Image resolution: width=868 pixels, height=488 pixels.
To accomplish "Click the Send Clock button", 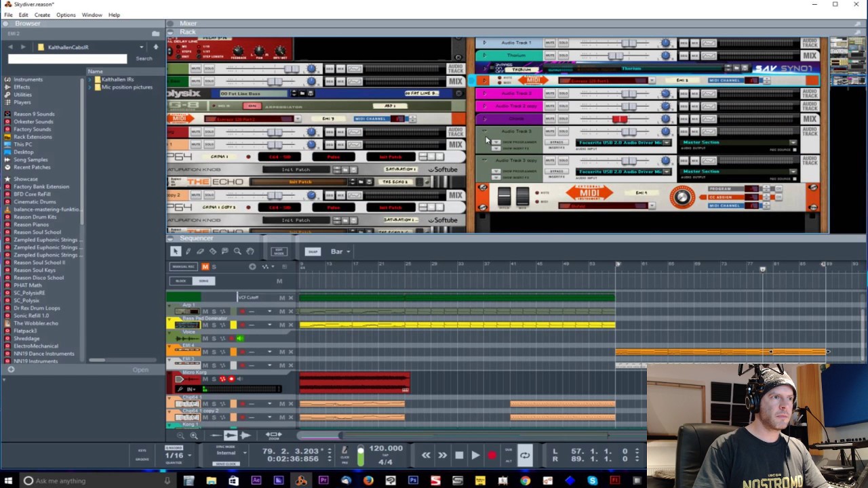I will coord(226,464).
